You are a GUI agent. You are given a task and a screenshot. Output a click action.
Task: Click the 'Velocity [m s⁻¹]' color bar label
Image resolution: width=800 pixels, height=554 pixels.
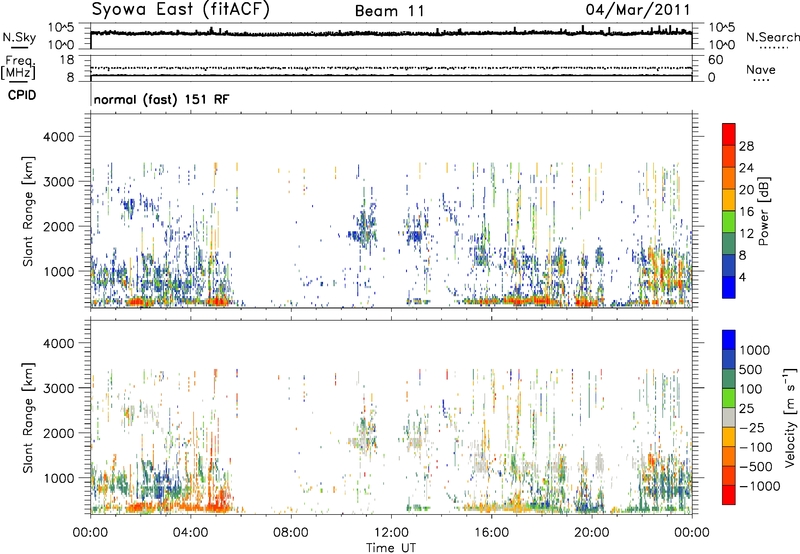pos(790,417)
